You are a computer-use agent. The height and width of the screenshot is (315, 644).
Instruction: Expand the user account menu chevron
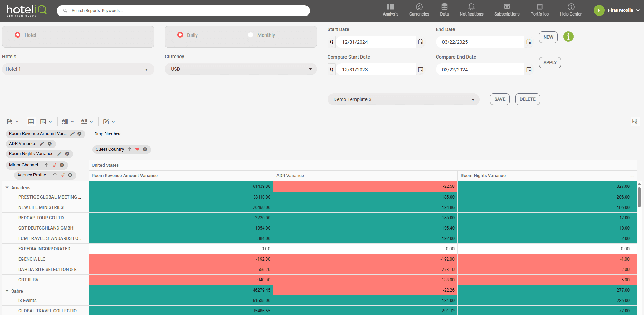pyautogui.click(x=638, y=10)
